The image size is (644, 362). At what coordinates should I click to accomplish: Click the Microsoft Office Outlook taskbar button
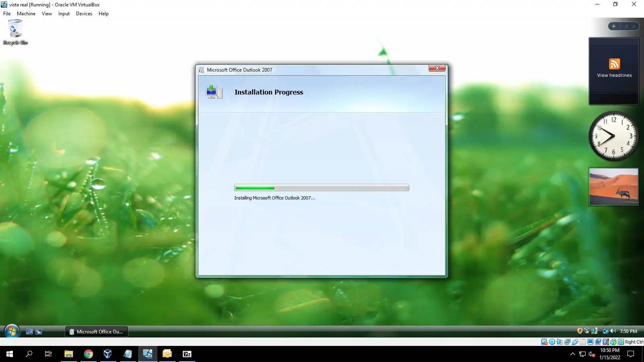(97, 332)
